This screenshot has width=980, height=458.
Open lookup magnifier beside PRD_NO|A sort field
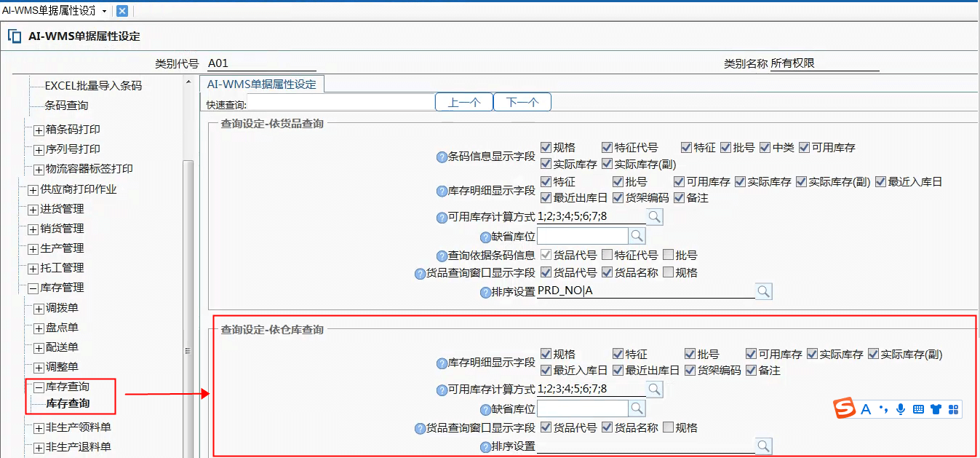[763, 291]
